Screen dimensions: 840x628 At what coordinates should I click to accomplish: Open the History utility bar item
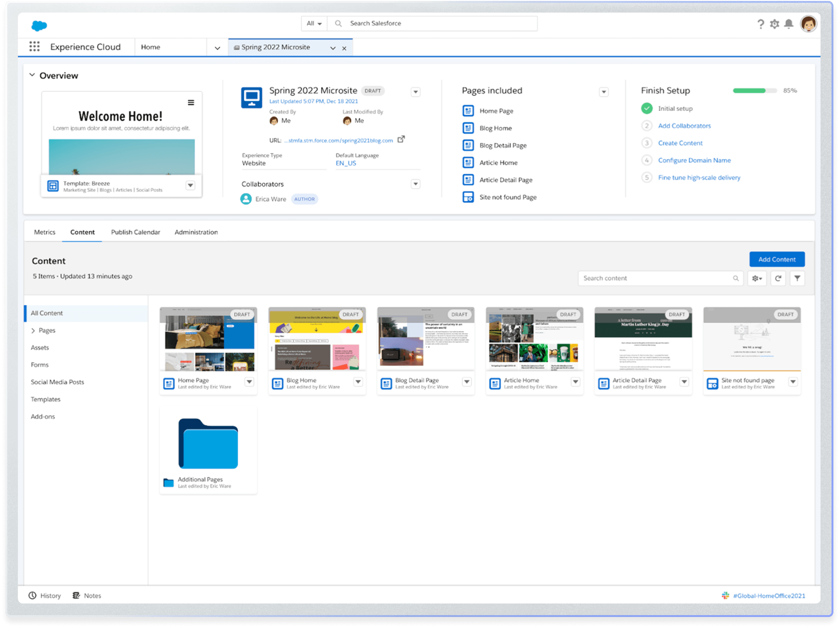coord(45,595)
